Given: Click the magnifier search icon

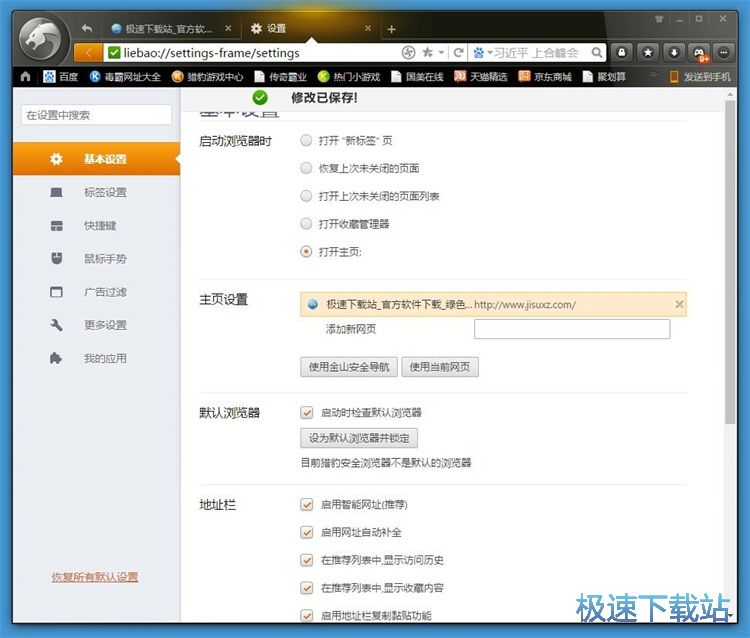Looking at the screenshot, I should pyautogui.click(x=596, y=53).
